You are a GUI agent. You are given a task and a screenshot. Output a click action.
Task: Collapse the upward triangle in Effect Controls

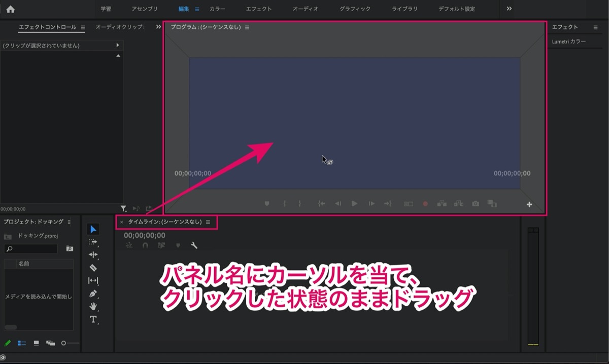(118, 55)
